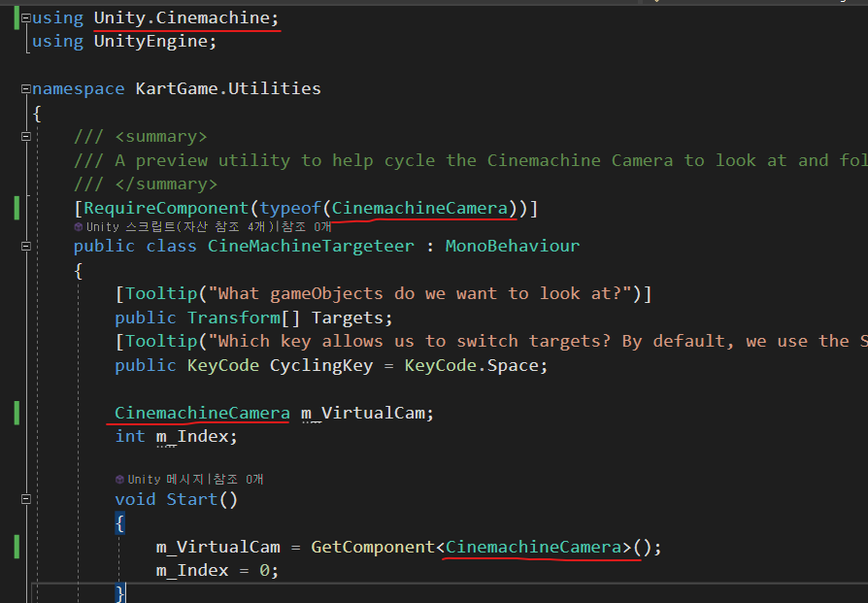868x603 pixels.
Task: Click 'CinemachineCamera' inside GetComponent angle brackets
Action: coord(534,547)
